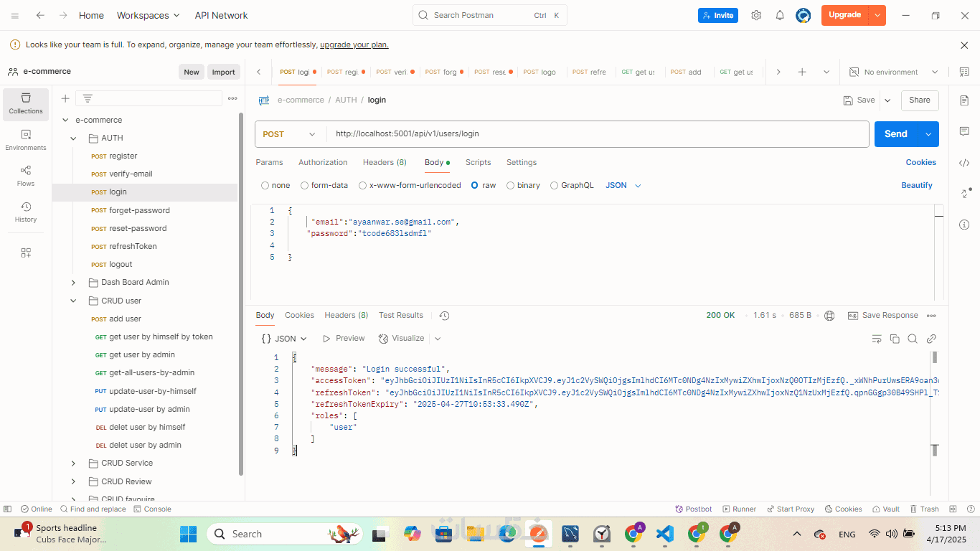Switch to the Params tab

(270, 163)
